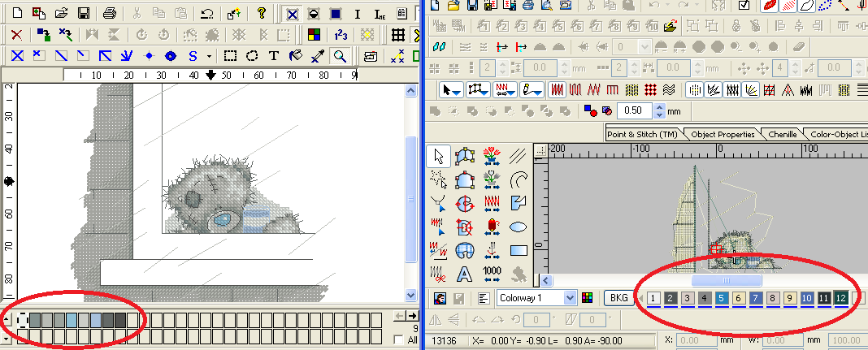This screenshot has width=868, height=350.
Task: Click the four-color palette square icon
Action: point(314,35)
